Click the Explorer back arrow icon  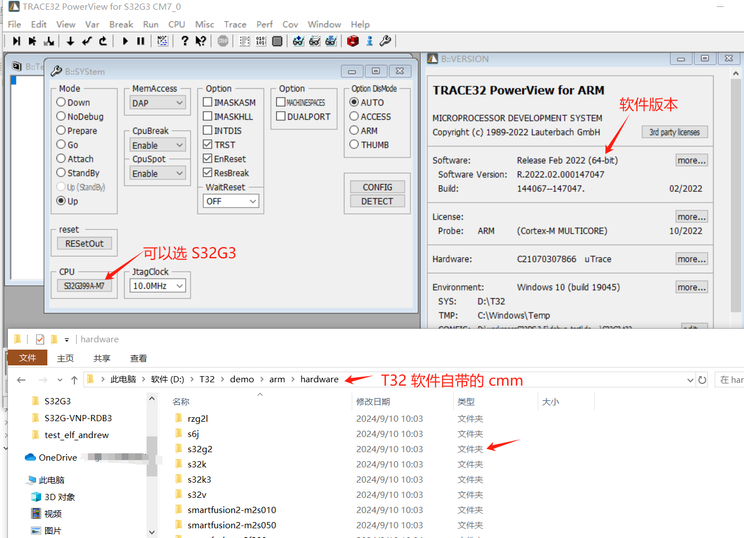coord(21,380)
